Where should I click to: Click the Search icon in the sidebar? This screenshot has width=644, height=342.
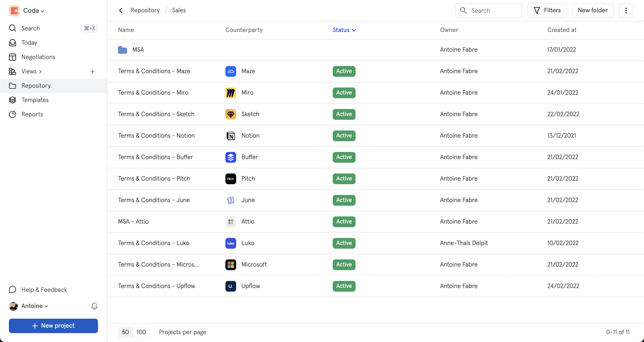pos(13,28)
